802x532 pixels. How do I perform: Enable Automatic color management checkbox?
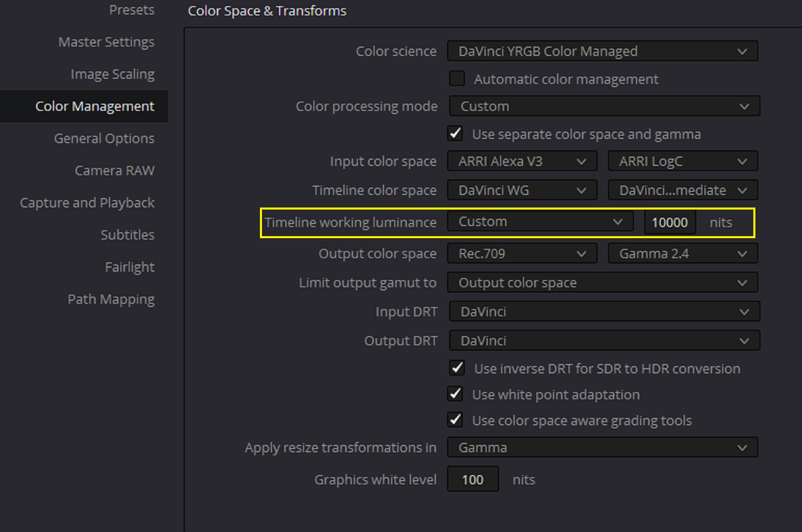[457, 78]
